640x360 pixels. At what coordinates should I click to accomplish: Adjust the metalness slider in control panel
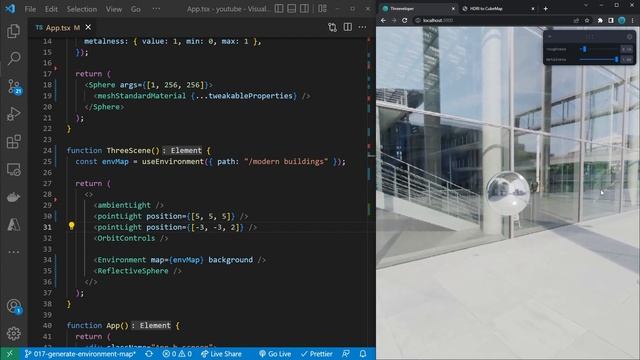(x=599, y=60)
